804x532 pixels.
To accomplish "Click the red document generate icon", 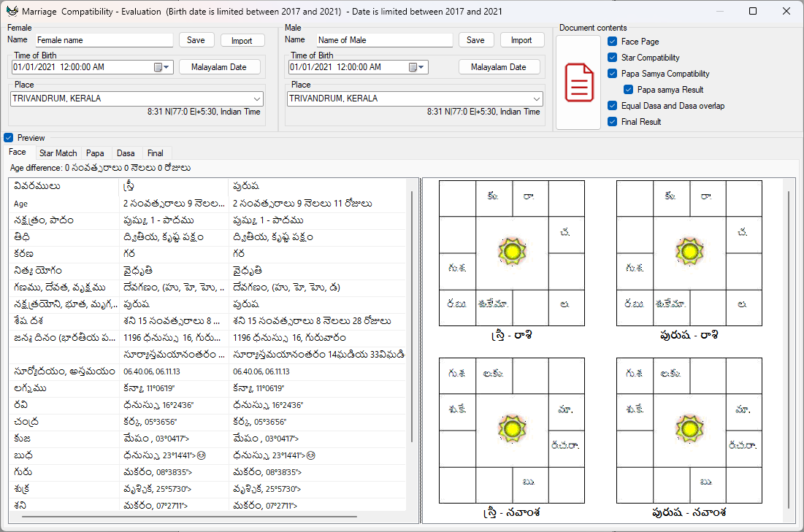I will 579,82.
